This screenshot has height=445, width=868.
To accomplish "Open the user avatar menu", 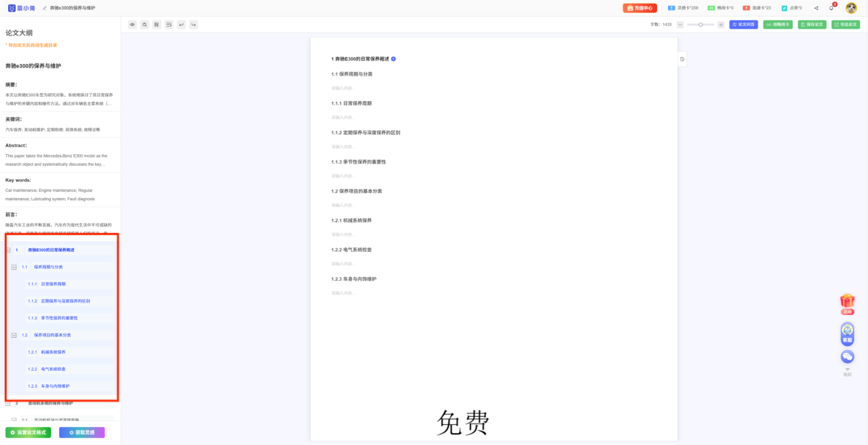I will point(851,8).
